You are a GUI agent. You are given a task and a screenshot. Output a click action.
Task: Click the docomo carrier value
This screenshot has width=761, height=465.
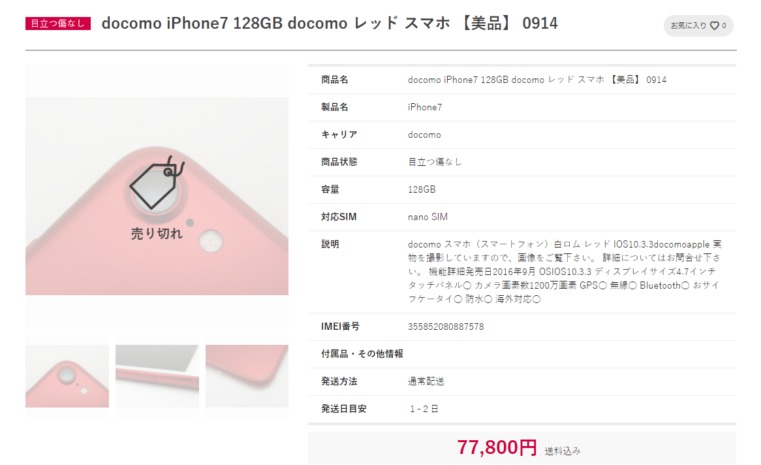click(424, 134)
